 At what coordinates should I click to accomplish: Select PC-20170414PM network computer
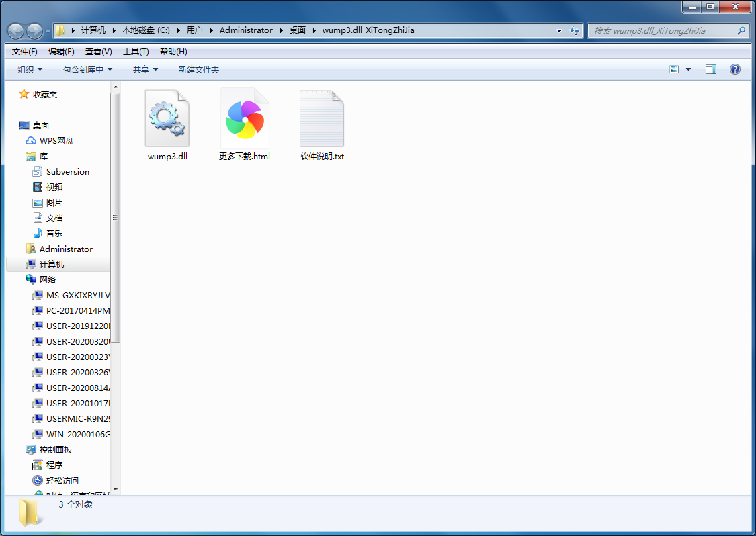tap(71, 310)
